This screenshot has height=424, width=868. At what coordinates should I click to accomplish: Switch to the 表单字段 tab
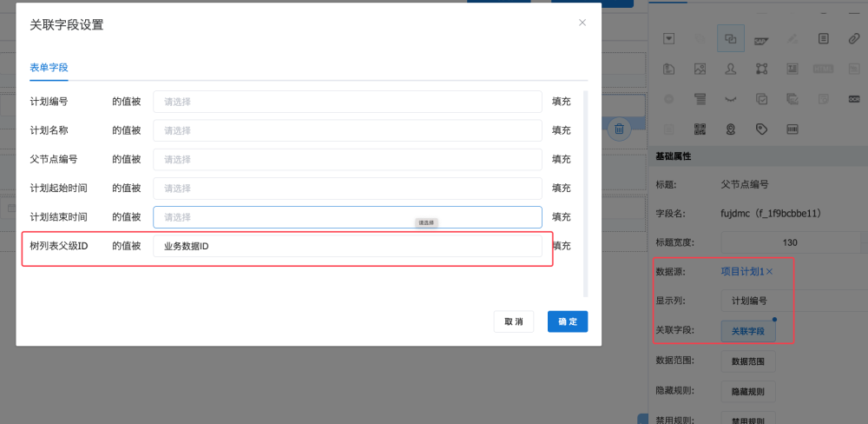coord(49,67)
